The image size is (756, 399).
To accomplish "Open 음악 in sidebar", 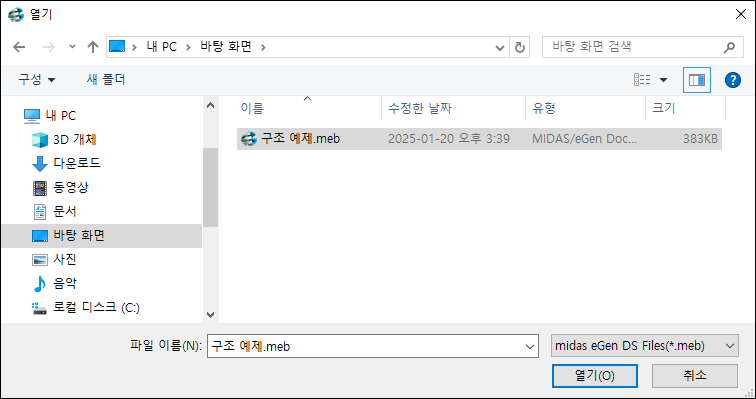I will pyautogui.click(x=54, y=283).
